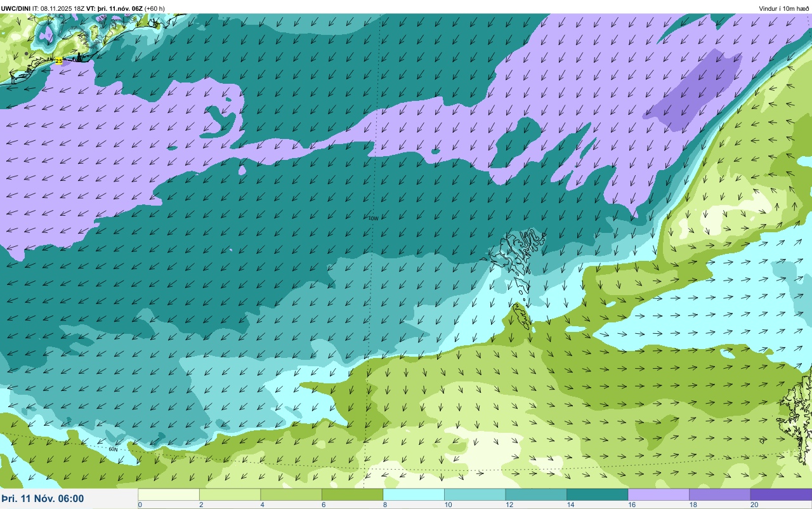Click the 'VT: þri. 11.nóv. 06Z' valid time
This screenshot has height=509, width=812.
coord(115,8)
